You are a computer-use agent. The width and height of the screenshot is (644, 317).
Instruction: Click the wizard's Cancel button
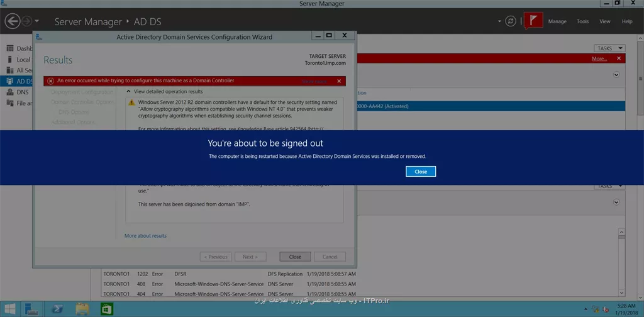330,257
